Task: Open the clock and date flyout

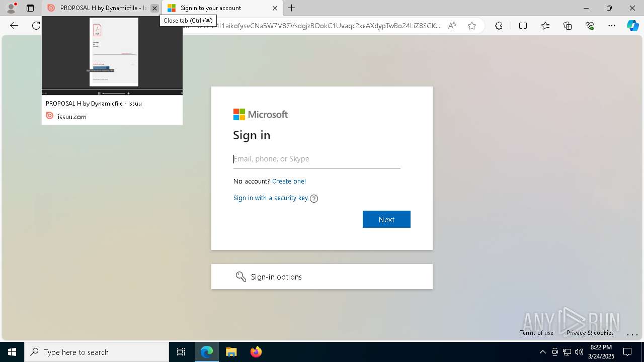Action: (x=601, y=352)
